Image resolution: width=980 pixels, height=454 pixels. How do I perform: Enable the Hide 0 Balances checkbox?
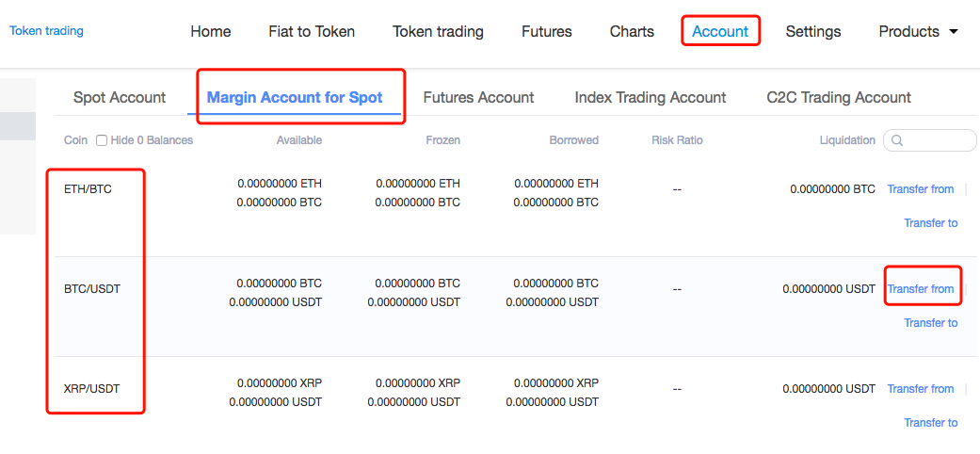coord(102,140)
